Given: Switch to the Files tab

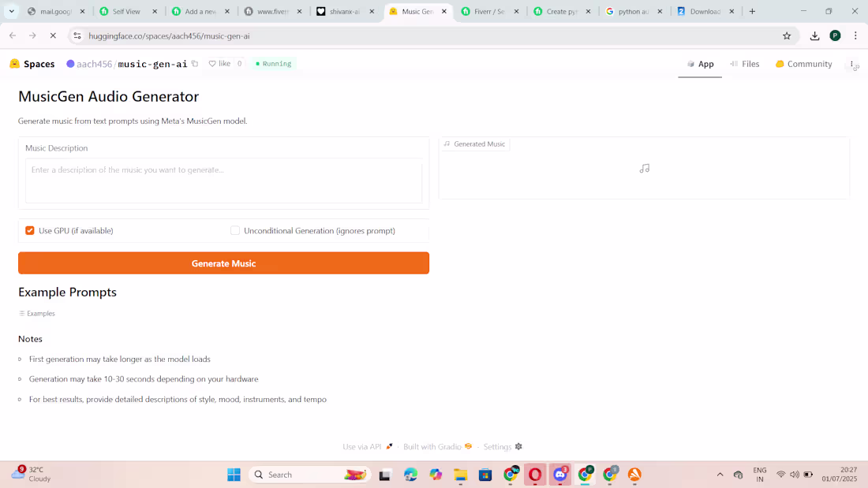Looking at the screenshot, I should coord(745,64).
